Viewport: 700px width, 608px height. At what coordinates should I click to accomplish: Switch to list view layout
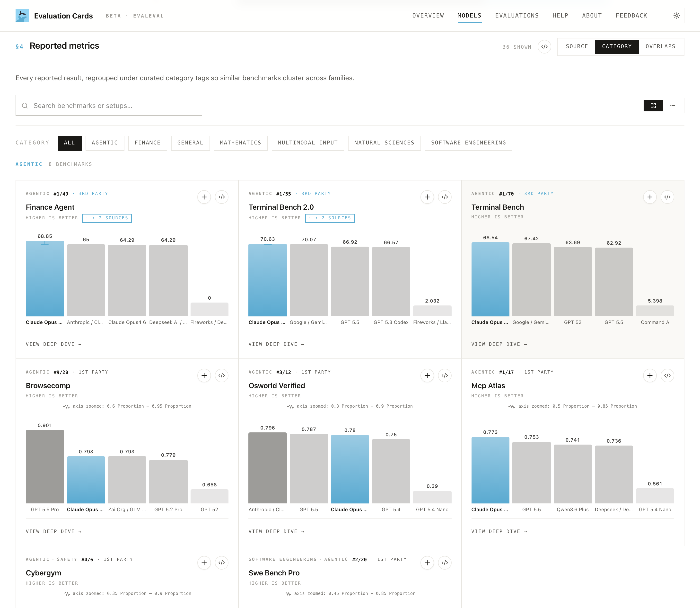673,106
